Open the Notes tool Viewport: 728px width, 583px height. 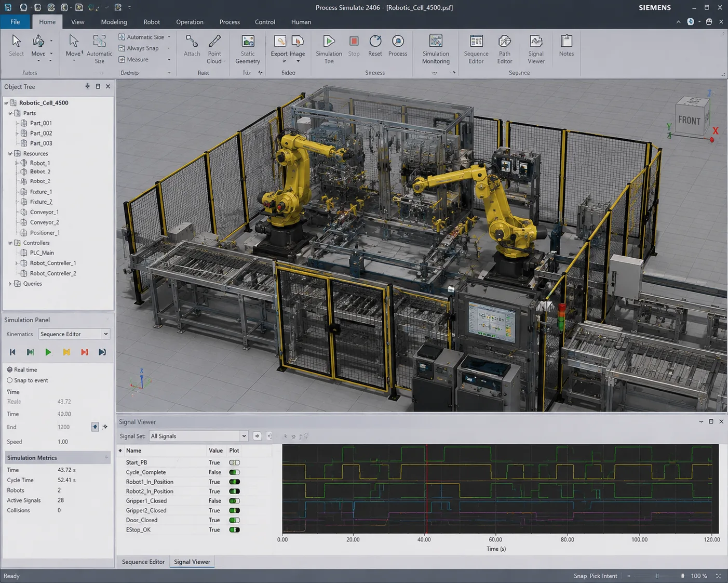pyautogui.click(x=567, y=46)
